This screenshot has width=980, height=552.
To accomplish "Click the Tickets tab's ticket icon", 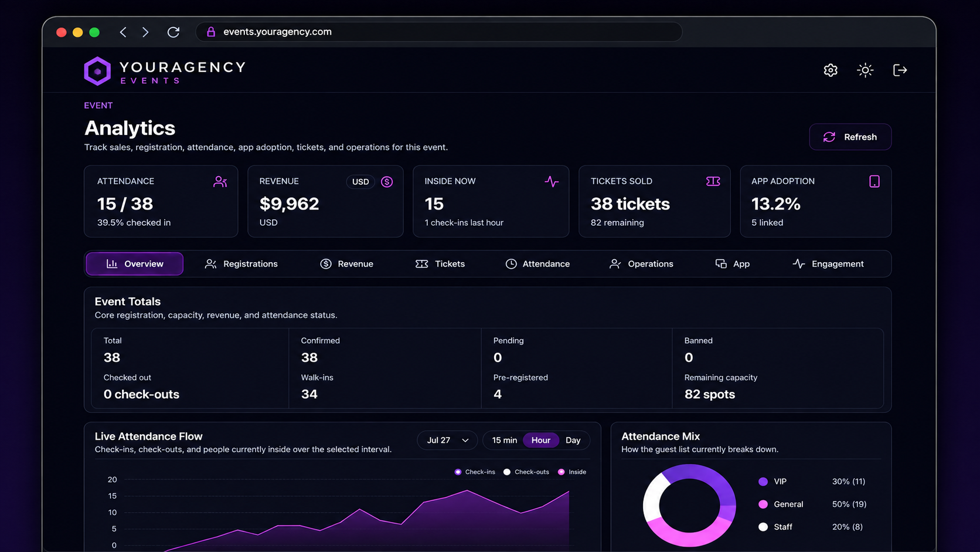I will coord(422,264).
